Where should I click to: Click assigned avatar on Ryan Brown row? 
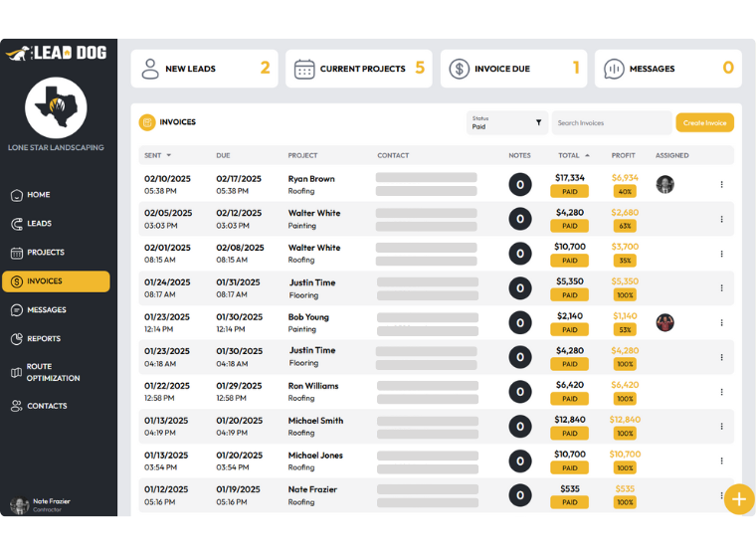[x=664, y=185]
